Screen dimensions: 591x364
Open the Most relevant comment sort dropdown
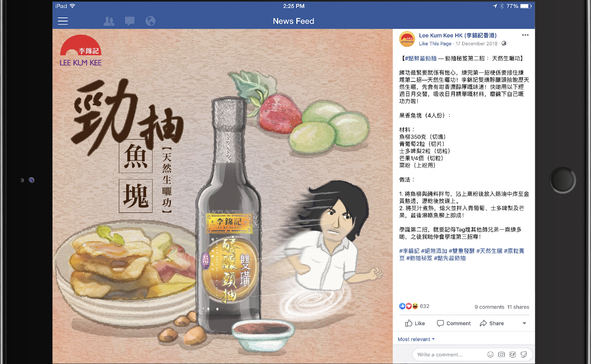pyautogui.click(x=416, y=339)
